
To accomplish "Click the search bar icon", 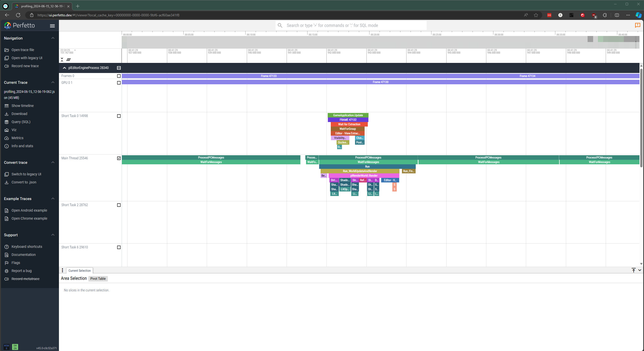I will [x=281, y=25].
